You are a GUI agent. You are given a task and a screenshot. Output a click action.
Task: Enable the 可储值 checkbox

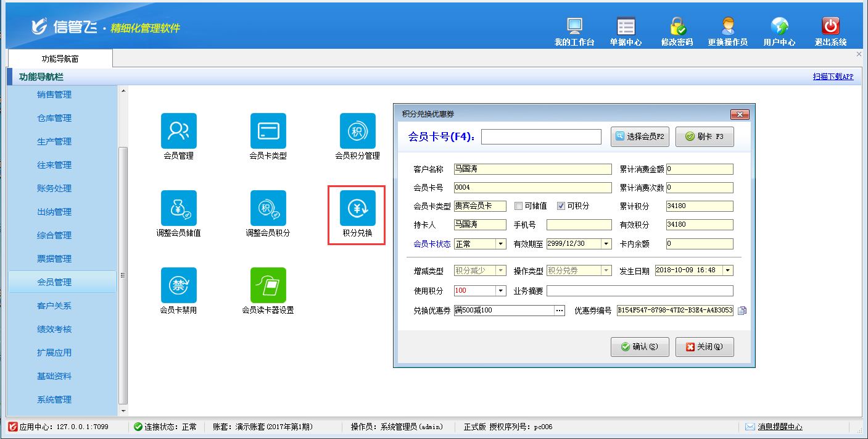pos(519,206)
